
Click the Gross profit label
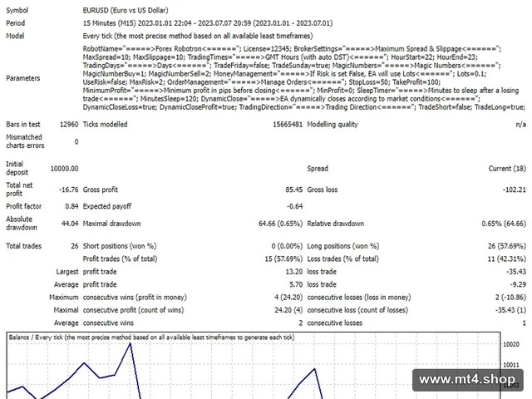point(101,190)
